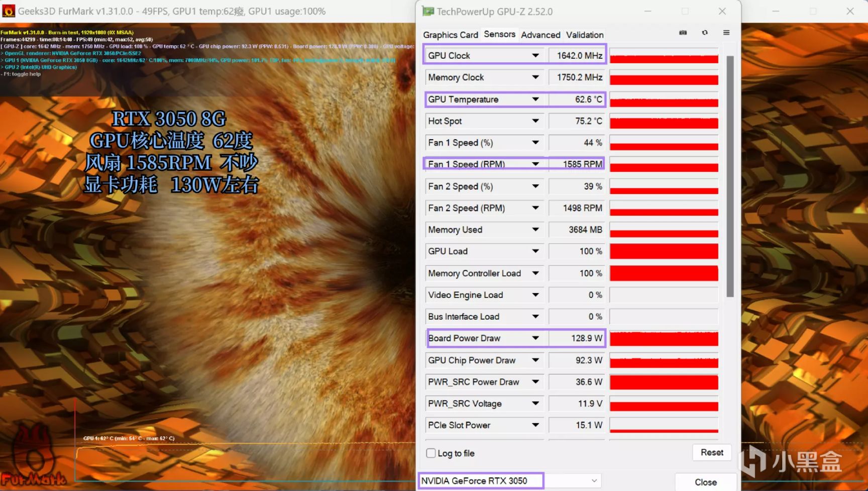Click the GPU-Z refresh icon
868x491 pixels.
pos(705,33)
